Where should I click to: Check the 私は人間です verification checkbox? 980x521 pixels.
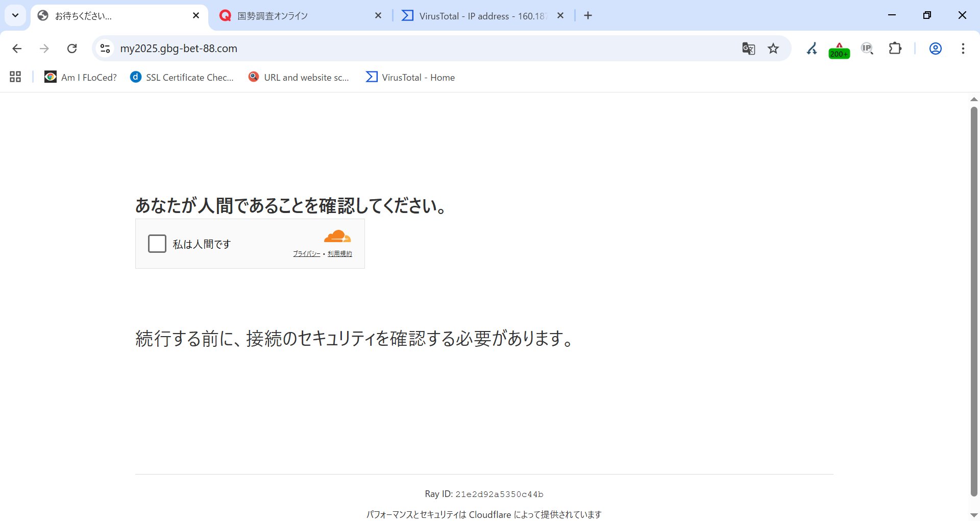[157, 244]
